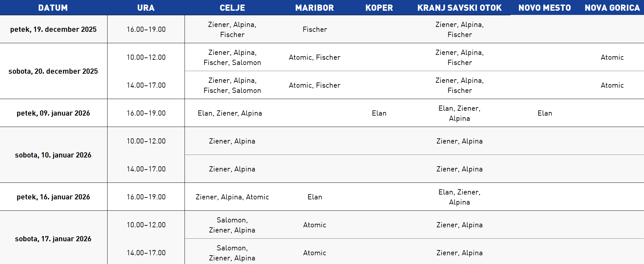
Task: Select Ziener, Alpina, Atomic cell in Celje
Action: point(232,197)
